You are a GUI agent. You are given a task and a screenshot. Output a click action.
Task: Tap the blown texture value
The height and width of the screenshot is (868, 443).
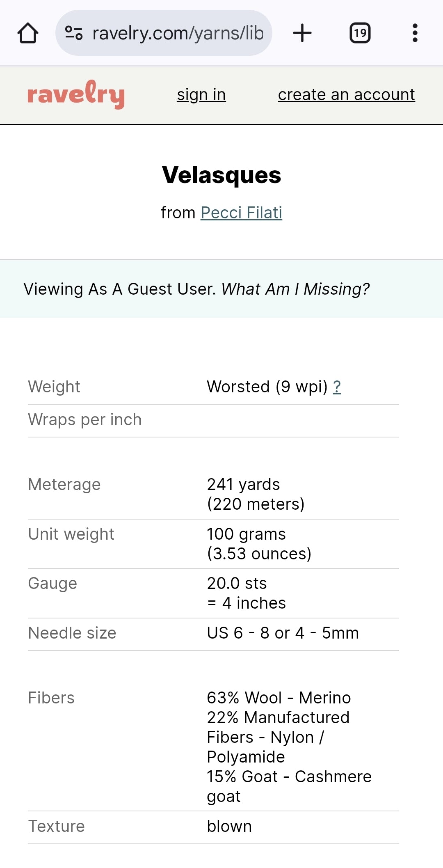(x=229, y=826)
